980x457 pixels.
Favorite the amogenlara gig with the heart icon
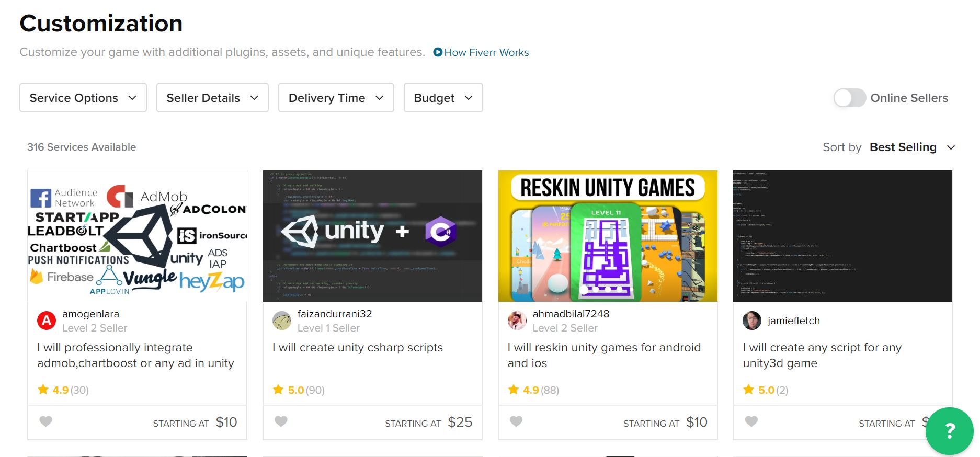pyautogui.click(x=46, y=421)
